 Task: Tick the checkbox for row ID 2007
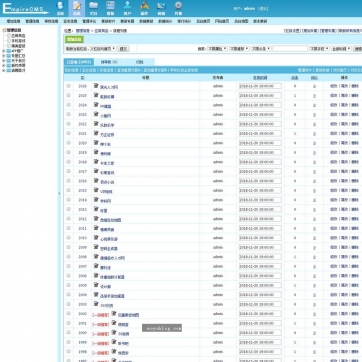coord(69,266)
